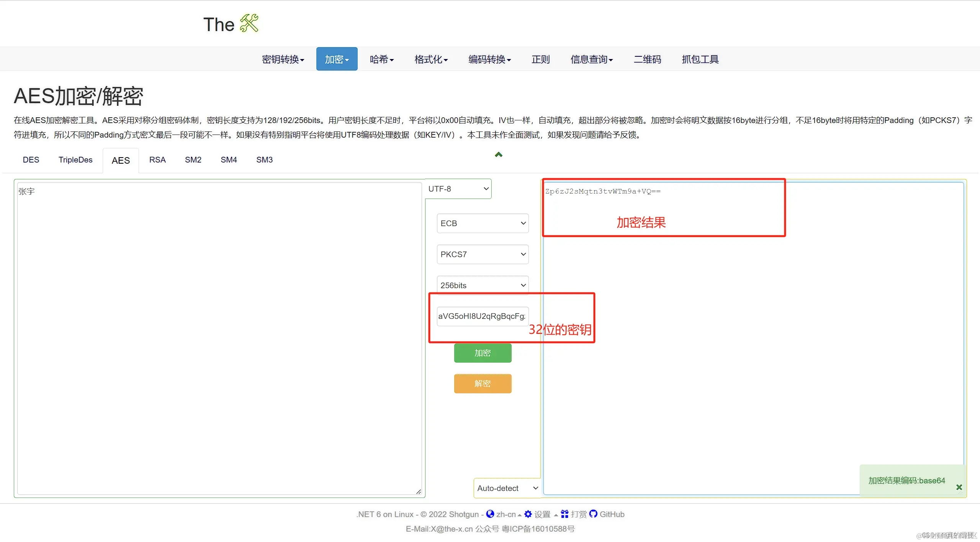Open the ECB cipher mode dropdown

pos(482,223)
